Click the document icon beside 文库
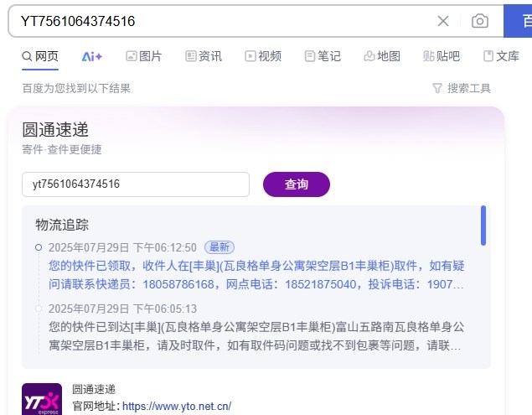 (488, 56)
